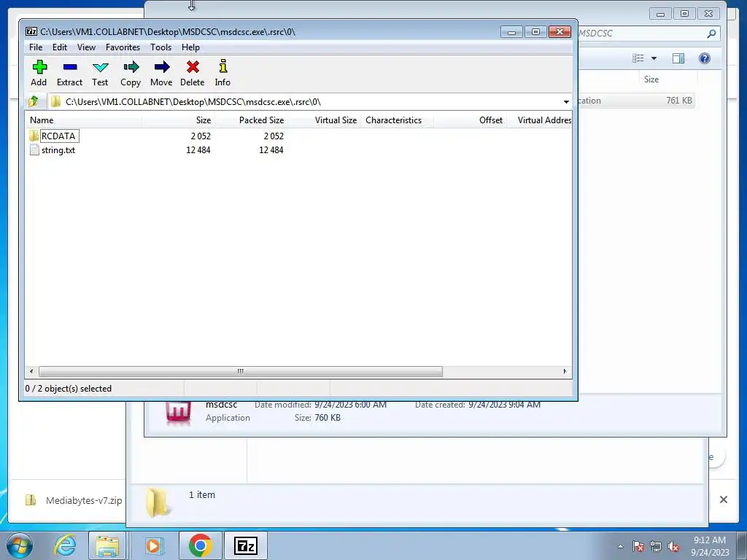This screenshot has height=560, width=747.
Task: Click the Explorer search magnifier icon
Action: click(711, 34)
